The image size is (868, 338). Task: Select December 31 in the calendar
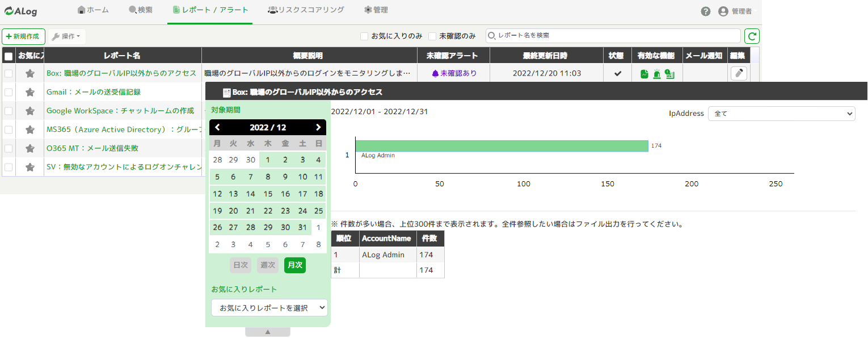click(302, 227)
